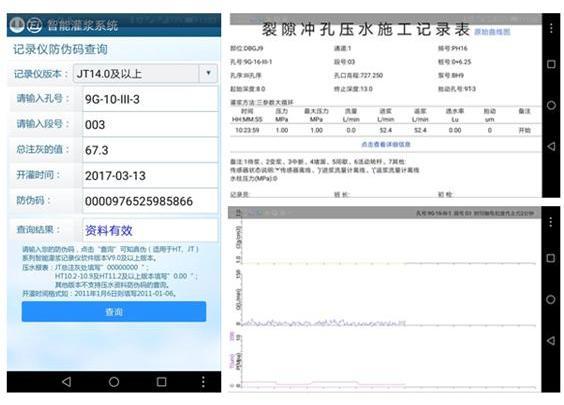Tap home circle beside the curve chart
This screenshot has width=564, height=405.
click(x=551, y=299)
